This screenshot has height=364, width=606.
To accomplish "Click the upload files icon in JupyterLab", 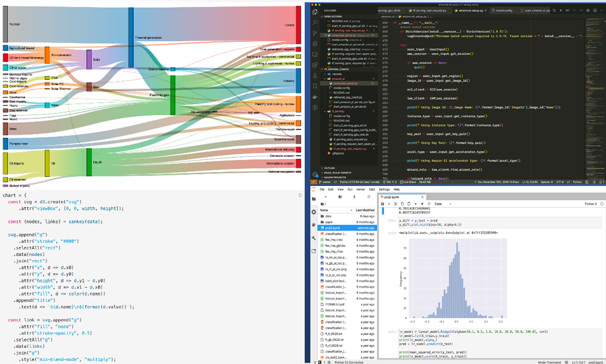I will coord(355,197).
